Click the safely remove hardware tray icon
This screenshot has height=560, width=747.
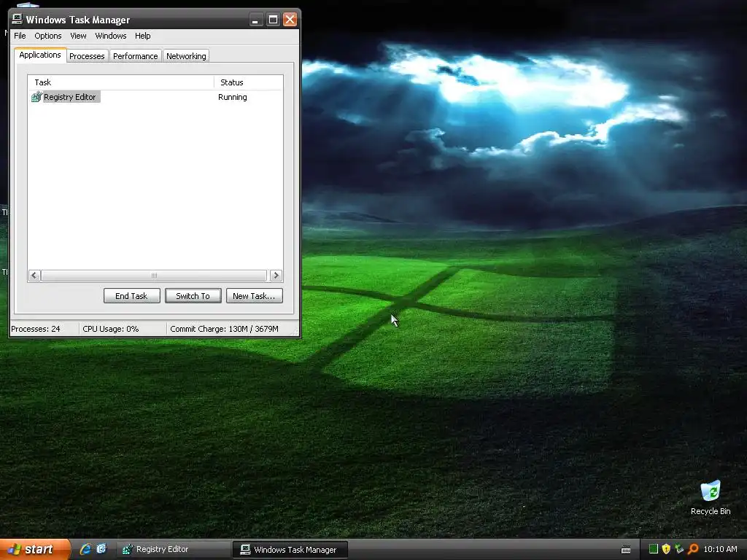pos(679,549)
